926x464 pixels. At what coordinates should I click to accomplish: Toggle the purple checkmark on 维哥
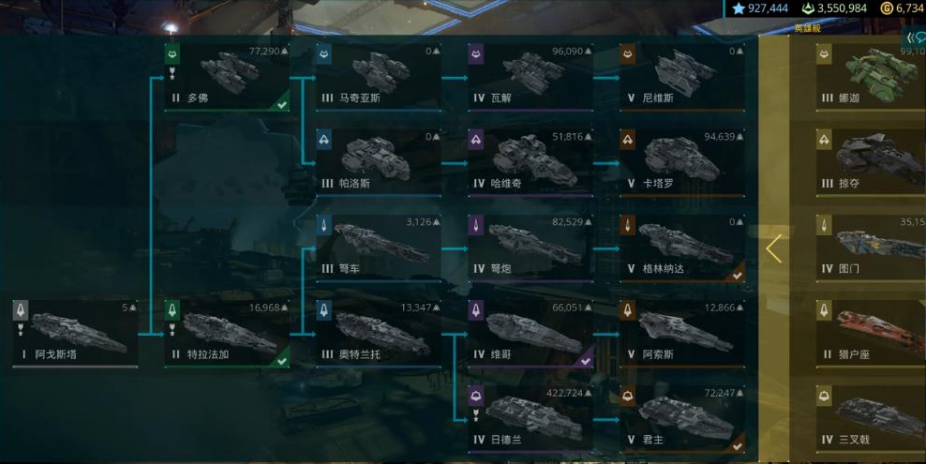click(585, 361)
